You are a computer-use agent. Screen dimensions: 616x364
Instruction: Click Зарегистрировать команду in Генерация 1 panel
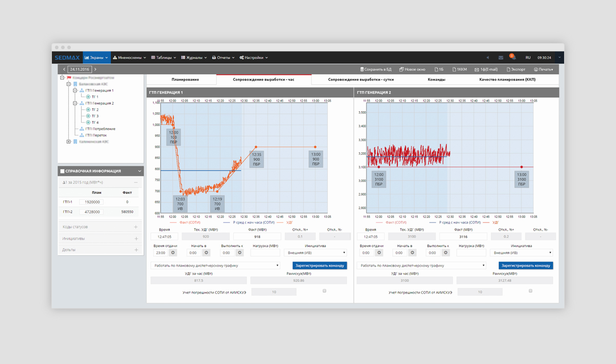pos(319,266)
